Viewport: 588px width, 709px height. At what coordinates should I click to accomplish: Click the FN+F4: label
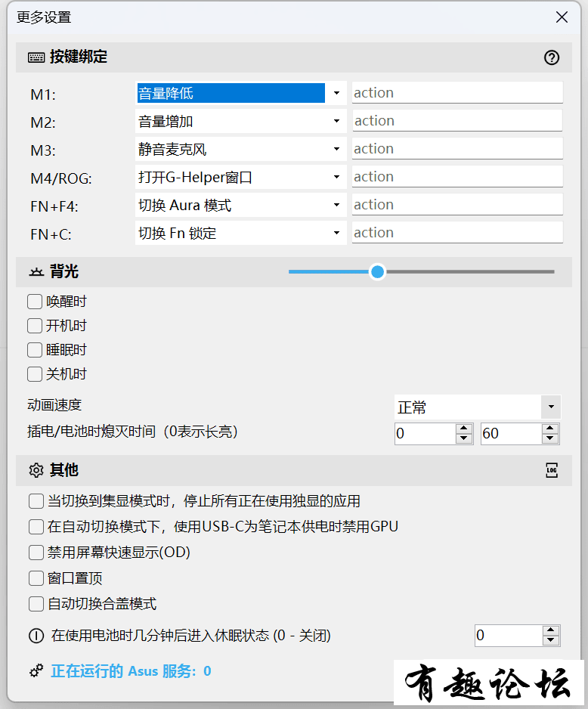(54, 206)
